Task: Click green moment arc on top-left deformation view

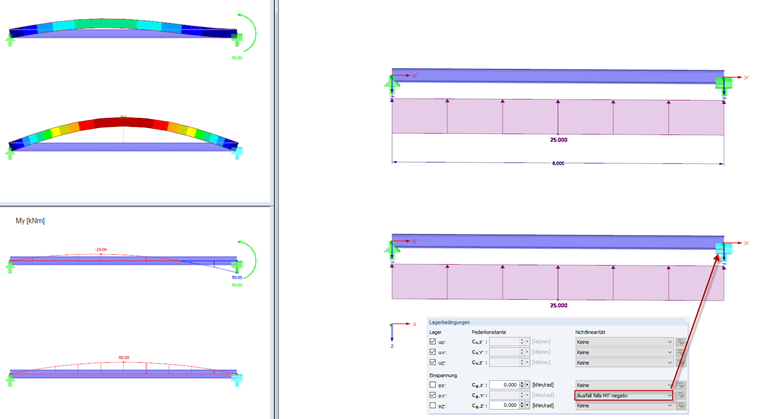Action: tap(253, 32)
